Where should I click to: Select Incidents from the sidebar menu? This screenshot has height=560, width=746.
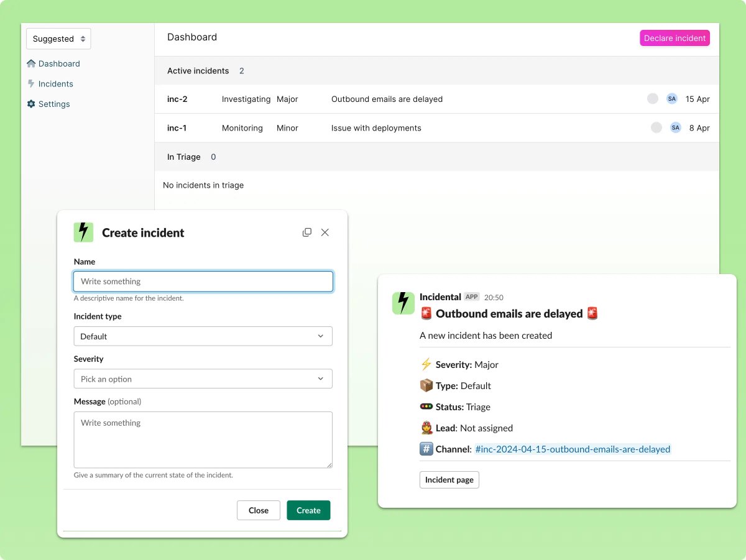pyautogui.click(x=55, y=83)
